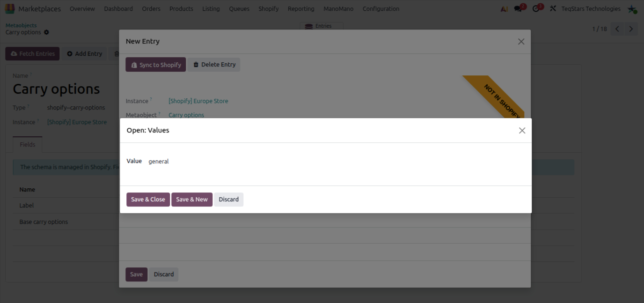Open the Listing menu

pos(211,8)
